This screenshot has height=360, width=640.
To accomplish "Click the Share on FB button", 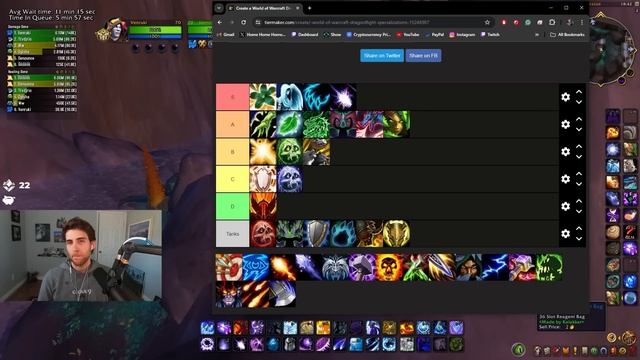I will (423, 56).
